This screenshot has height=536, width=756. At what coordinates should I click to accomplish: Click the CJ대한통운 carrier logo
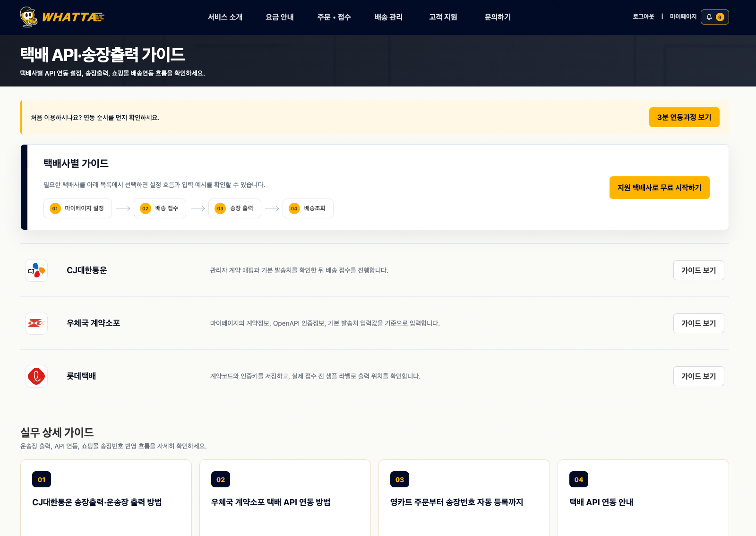(x=36, y=270)
